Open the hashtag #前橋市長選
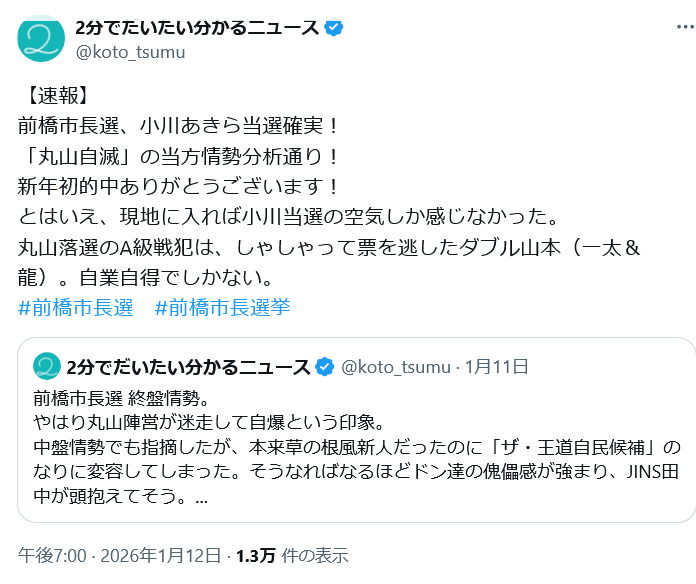696x584 pixels. (x=76, y=307)
